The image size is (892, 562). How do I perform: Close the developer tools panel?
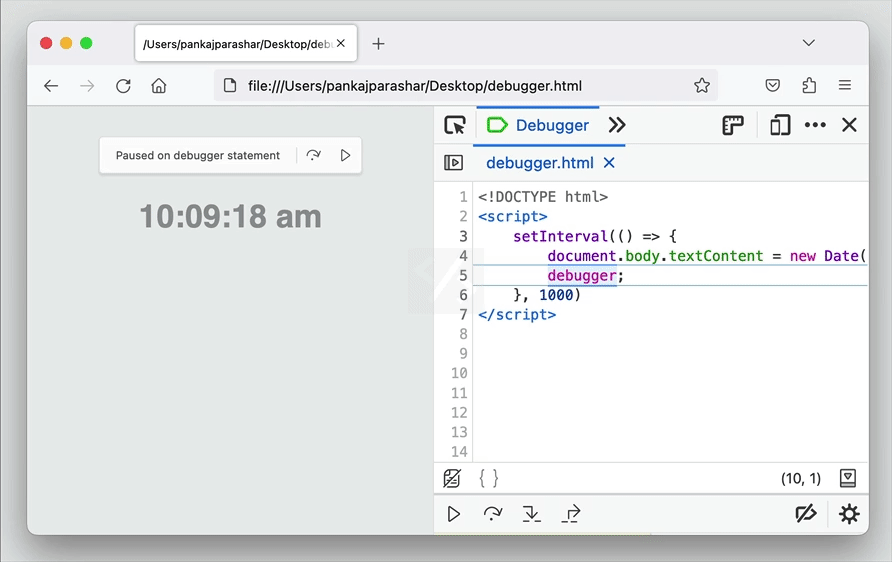[x=849, y=125]
